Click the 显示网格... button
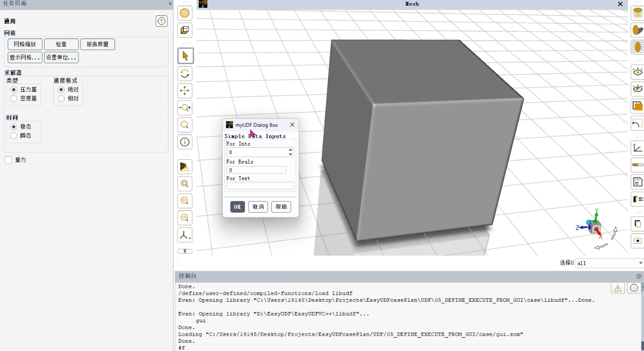644x351 pixels. click(x=25, y=57)
